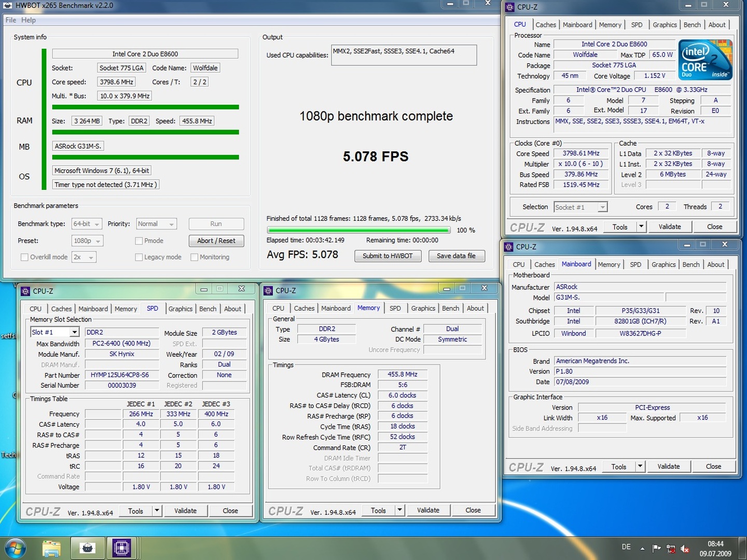The image size is (747, 560).
Task: Switch to SPD tab in Memory window
Action: point(395,309)
